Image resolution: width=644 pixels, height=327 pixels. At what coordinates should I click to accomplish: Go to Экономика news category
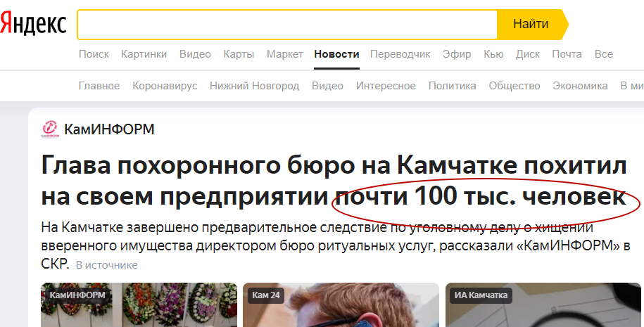[580, 86]
